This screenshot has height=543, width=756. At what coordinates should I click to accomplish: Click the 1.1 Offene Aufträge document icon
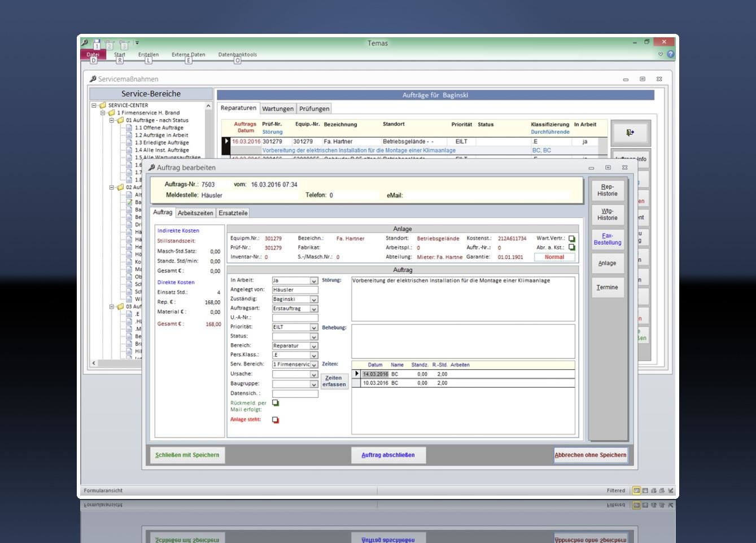(x=129, y=128)
